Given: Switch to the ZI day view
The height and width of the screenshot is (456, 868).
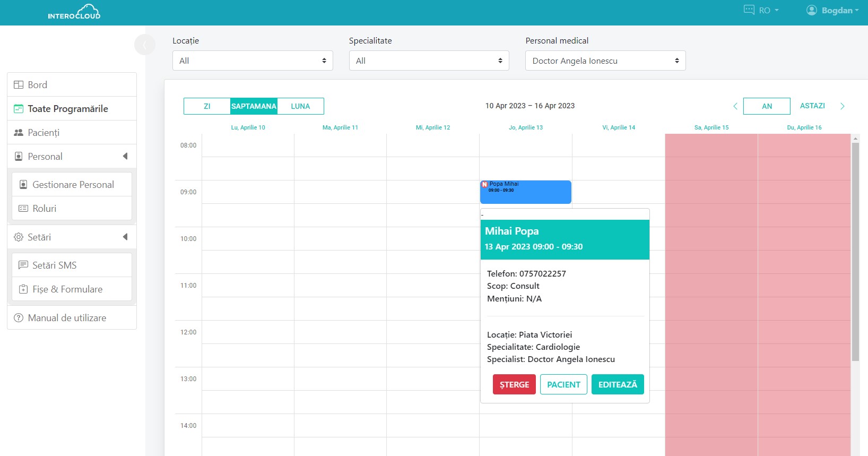Looking at the screenshot, I should click(207, 106).
